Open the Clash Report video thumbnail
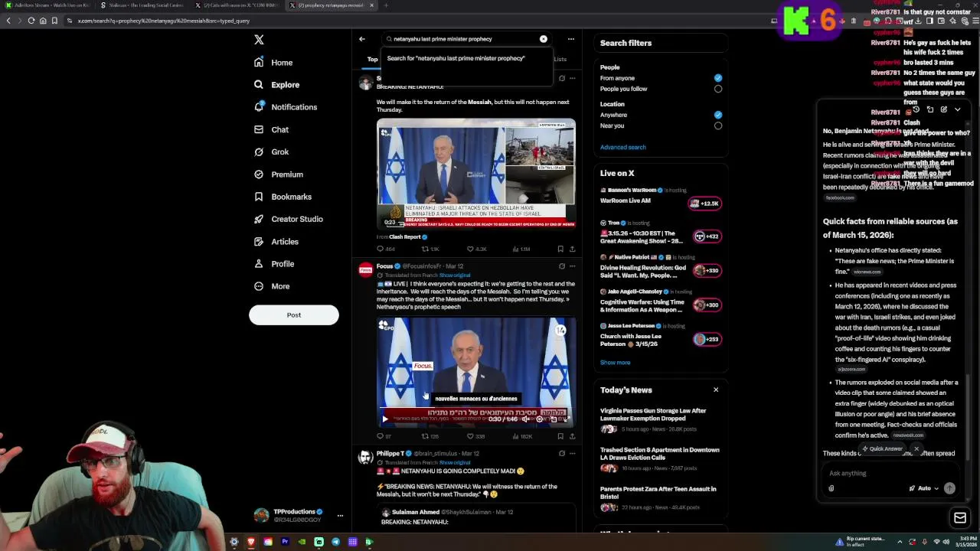Image resolution: width=980 pixels, height=551 pixels. point(475,174)
